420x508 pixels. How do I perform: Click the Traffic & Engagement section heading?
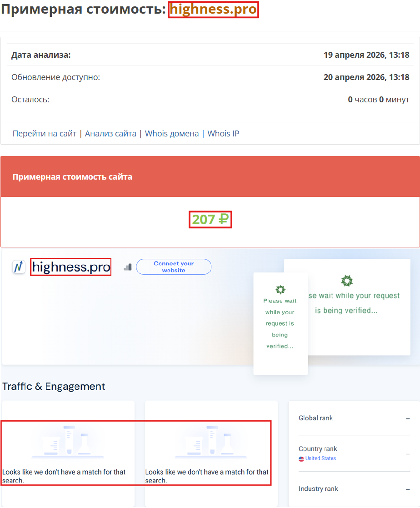pos(53,386)
